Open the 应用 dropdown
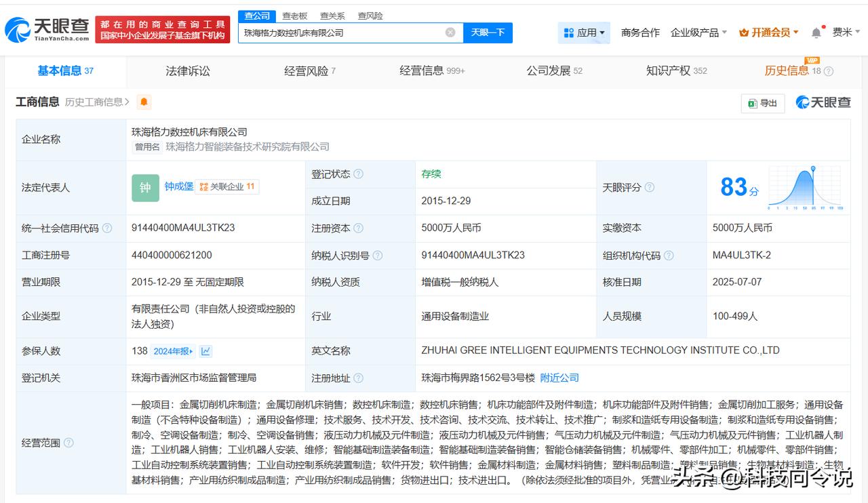This screenshot has height=503, width=868. [x=584, y=33]
